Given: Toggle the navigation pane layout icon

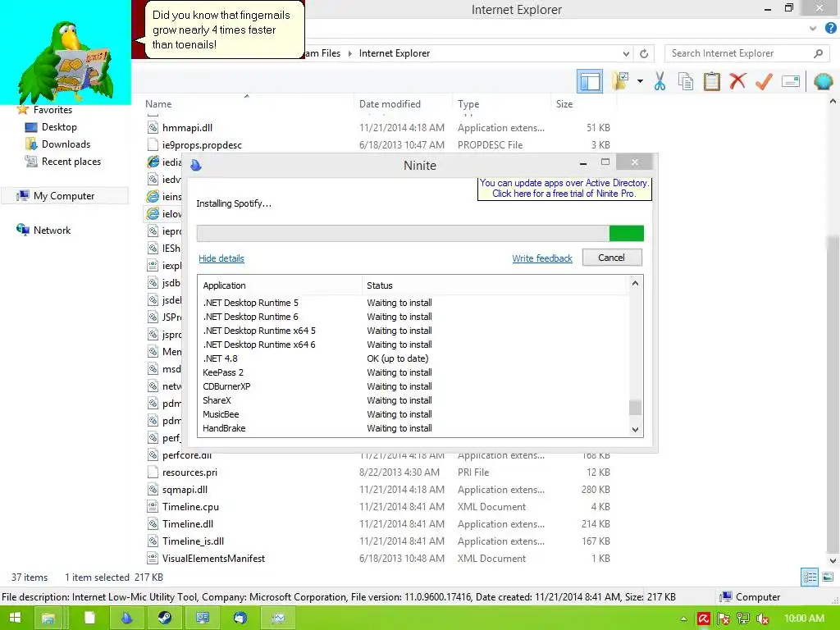Looking at the screenshot, I should [x=589, y=82].
